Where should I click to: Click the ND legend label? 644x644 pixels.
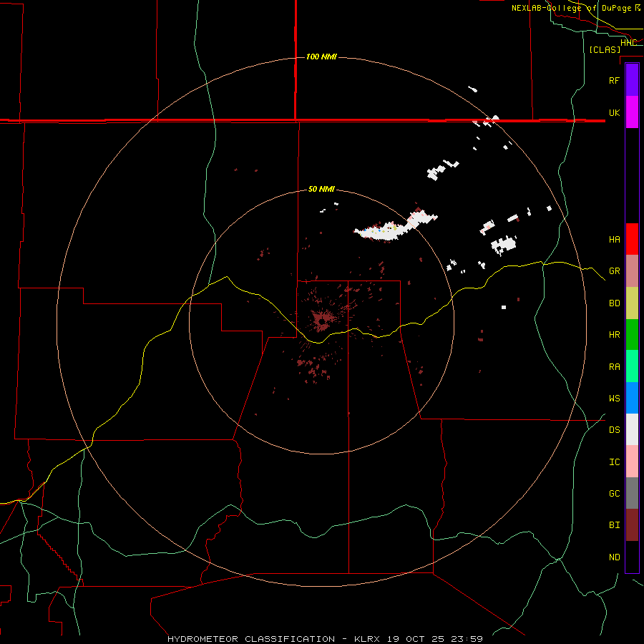(x=614, y=557)
